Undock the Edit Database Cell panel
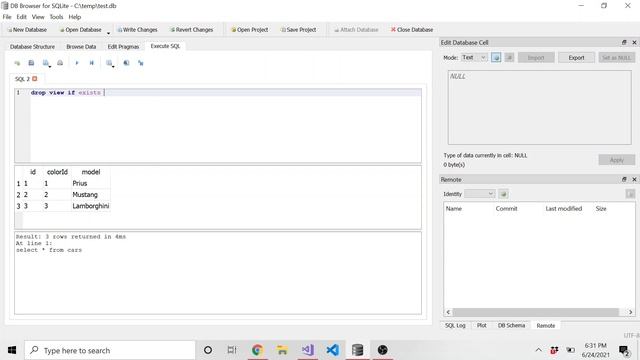This screenshot has height=360, width=640. pyautogui.click(x=624, y=42)
